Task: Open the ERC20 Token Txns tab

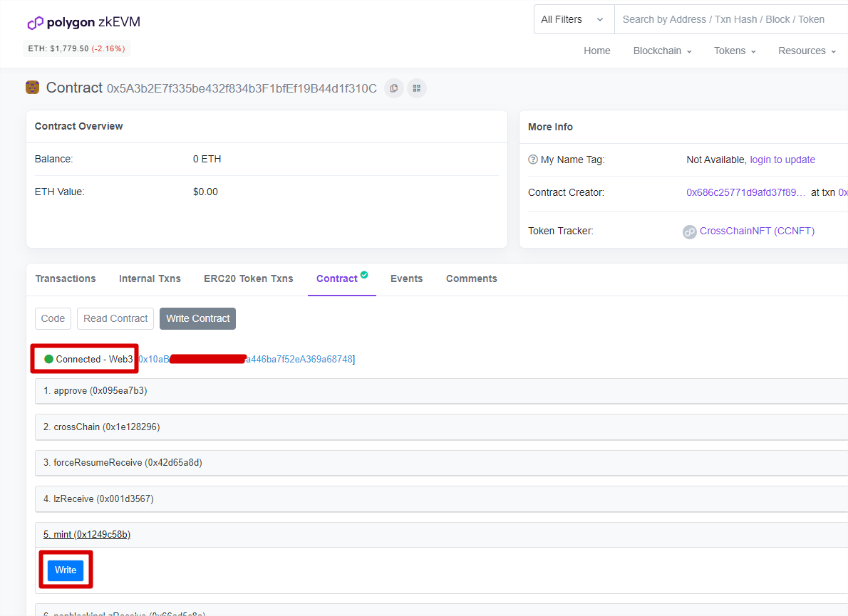Action: point(248,279)
